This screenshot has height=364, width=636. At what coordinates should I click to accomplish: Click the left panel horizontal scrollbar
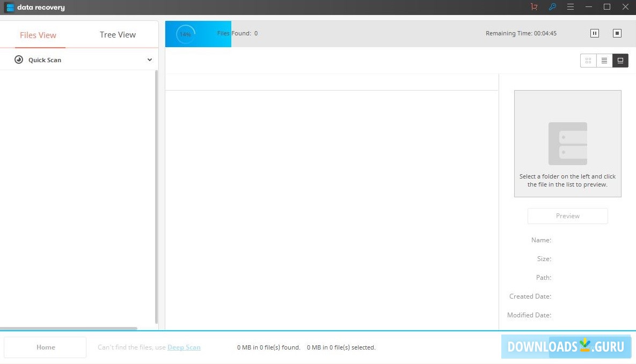(69, 328)
